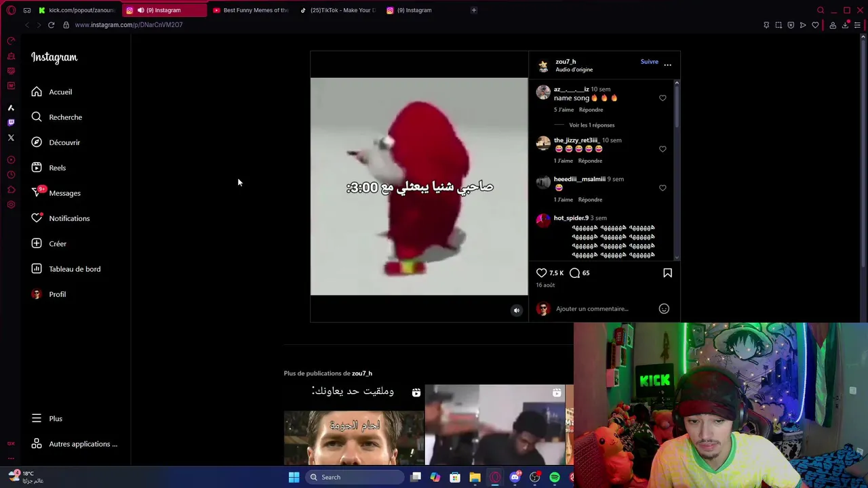Image resolution: width=868 pixels, height=488 pixels.
Task: Open the Découvrir explore page
Action: click(56, 142)
